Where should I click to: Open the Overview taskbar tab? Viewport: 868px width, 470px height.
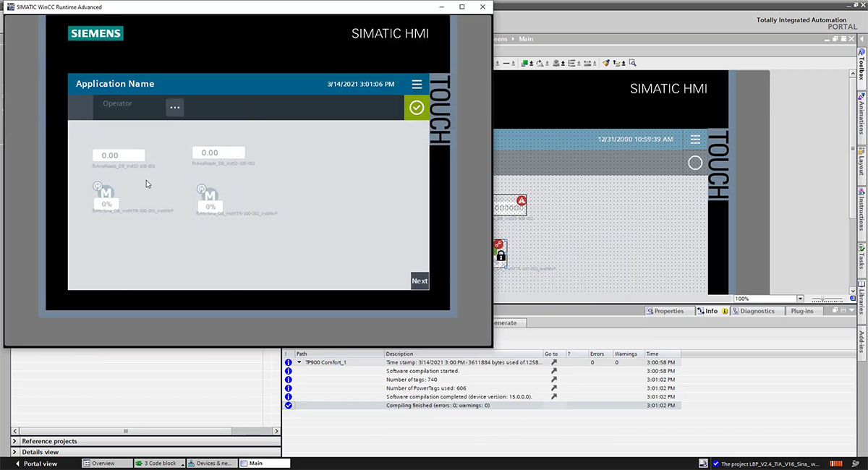tap(107, 463)
